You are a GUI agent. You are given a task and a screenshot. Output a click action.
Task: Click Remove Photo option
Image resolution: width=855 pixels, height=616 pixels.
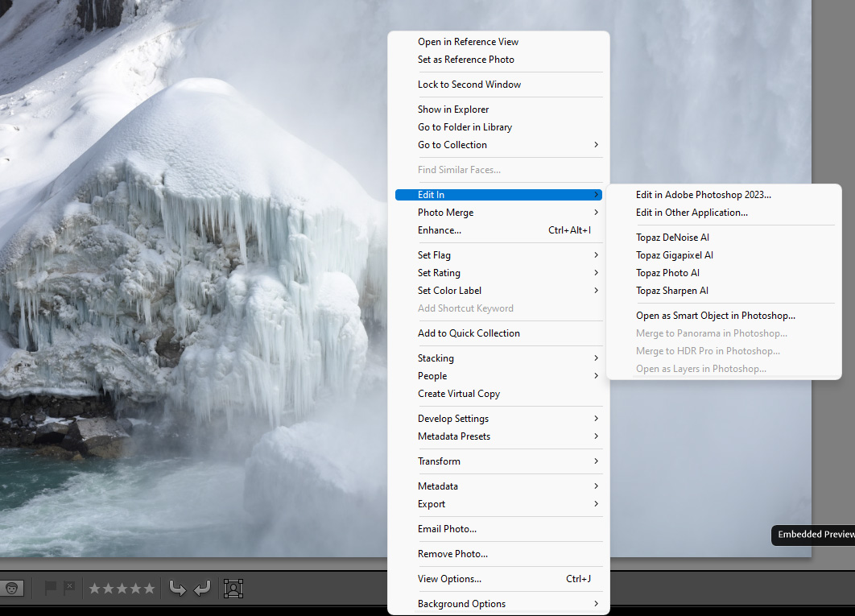[452, 553]
